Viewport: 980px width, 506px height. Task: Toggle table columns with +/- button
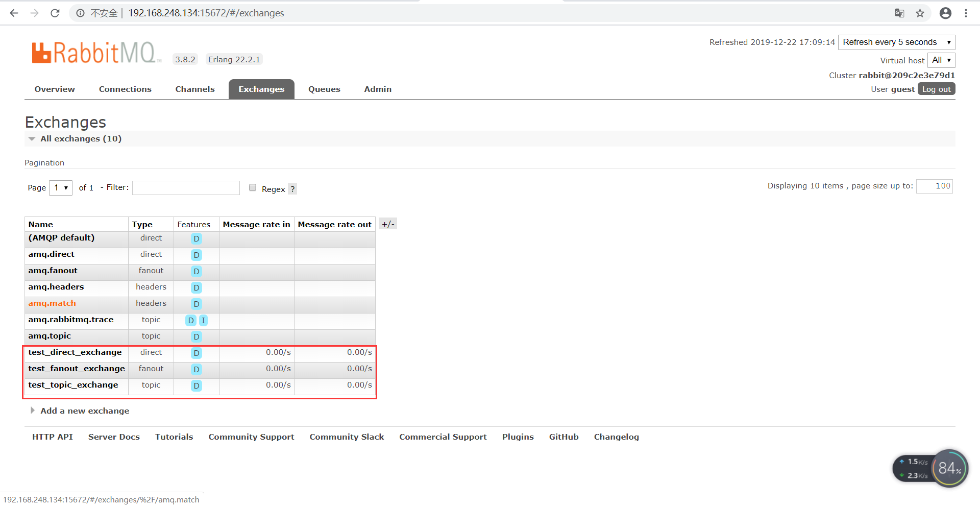[388, 224]
